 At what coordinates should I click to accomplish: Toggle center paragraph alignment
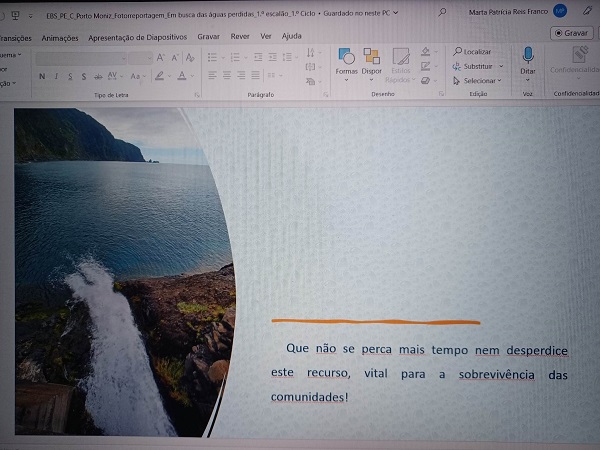[x=227, y=75]
